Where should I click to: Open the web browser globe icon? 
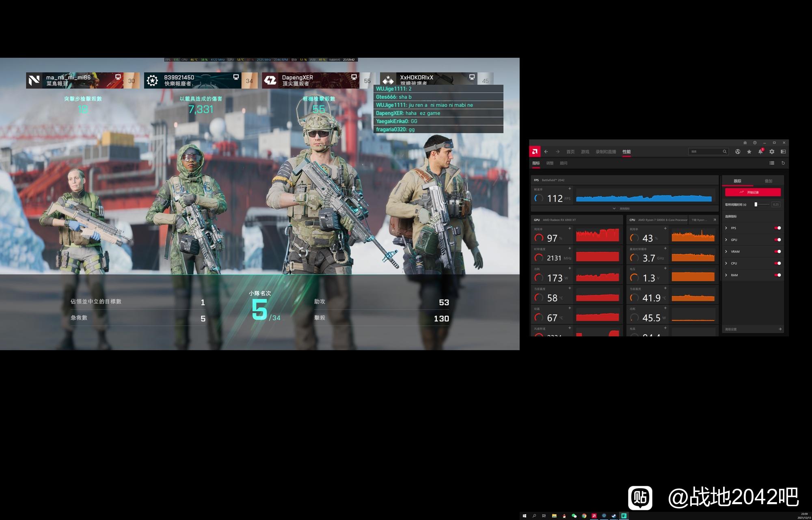tap(738, 152)
